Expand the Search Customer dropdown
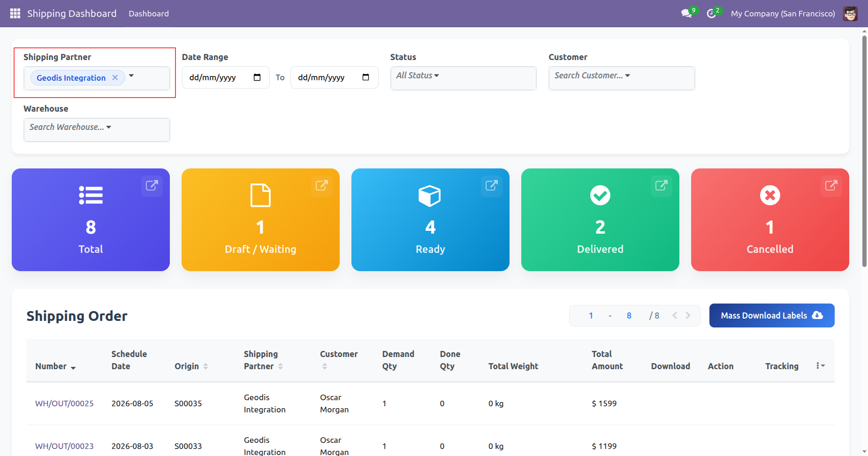This screenshot has height=456, width=868. click(x=622, y=78)
